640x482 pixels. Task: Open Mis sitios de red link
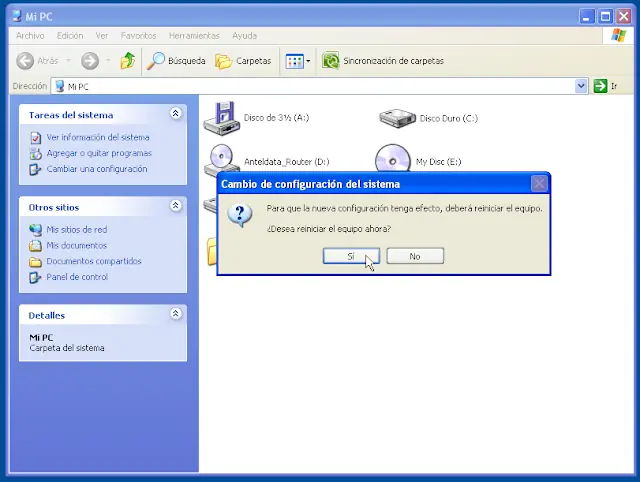[77, 230]
